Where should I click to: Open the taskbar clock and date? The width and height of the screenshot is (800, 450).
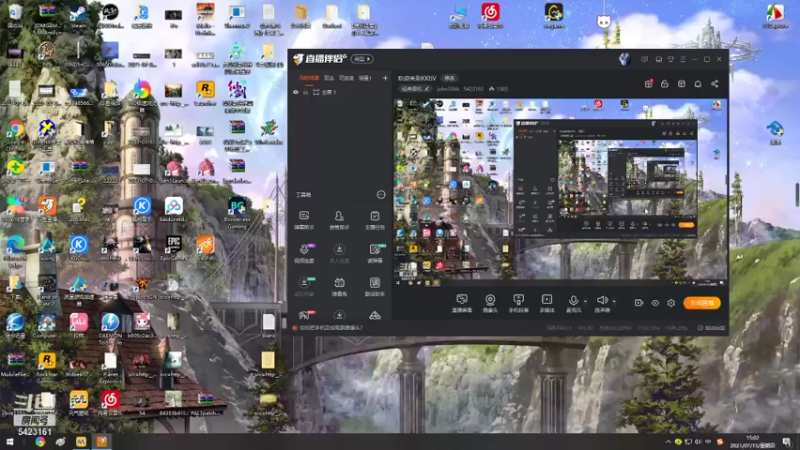753,442
